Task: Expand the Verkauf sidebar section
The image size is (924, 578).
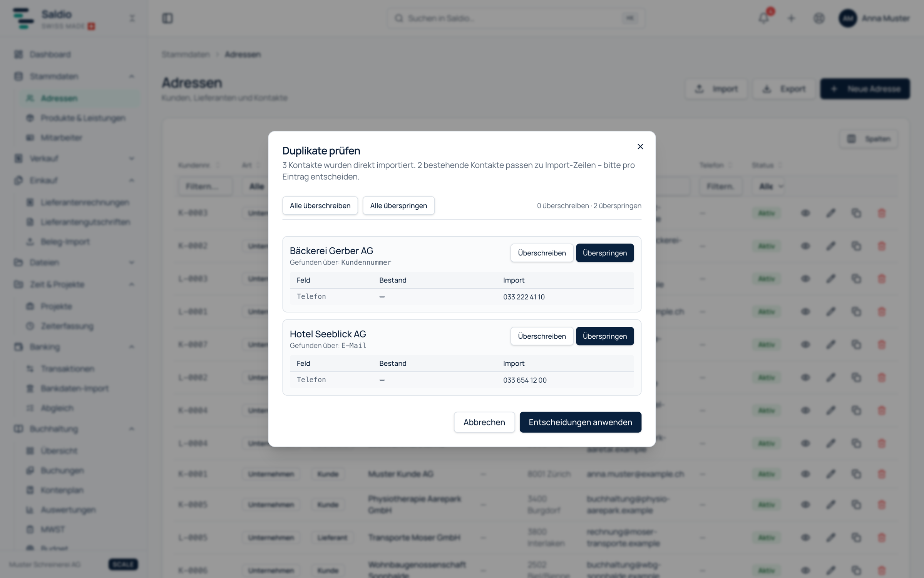Action: tap(132, 158)
